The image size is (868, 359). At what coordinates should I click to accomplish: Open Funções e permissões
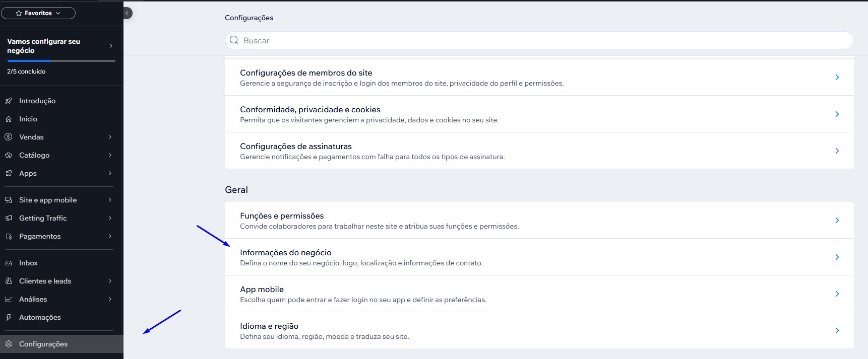pos(539,220)
